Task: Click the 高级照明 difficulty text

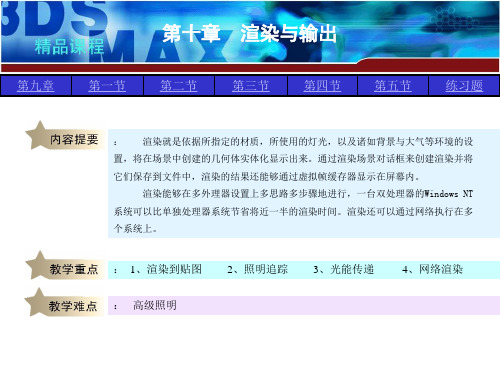Action: tap(155, 305)
